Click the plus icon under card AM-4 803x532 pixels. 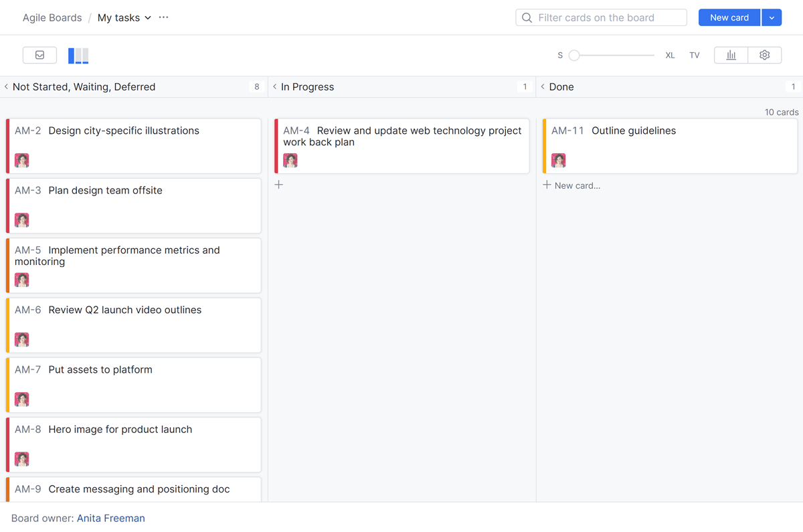279,184
